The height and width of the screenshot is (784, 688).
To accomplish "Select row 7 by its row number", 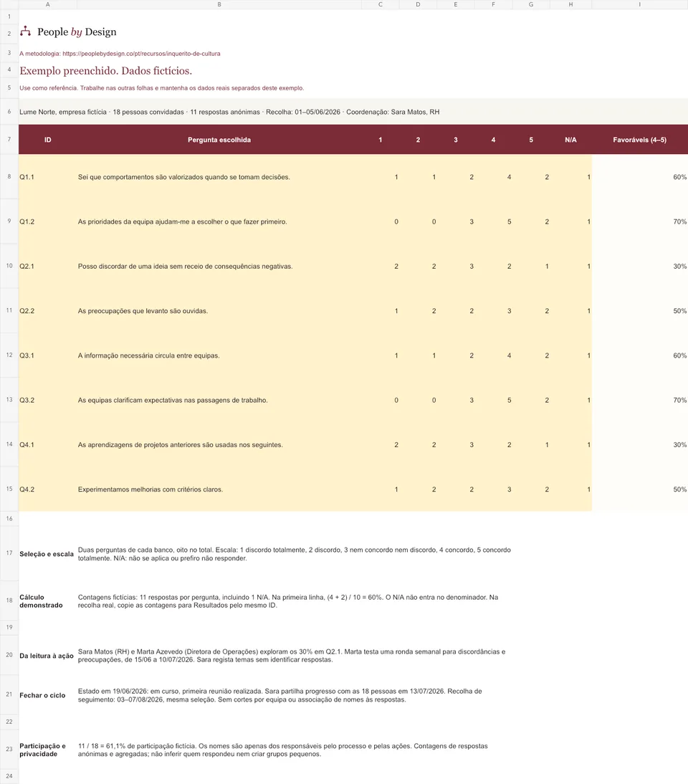I will pos(9,139).
